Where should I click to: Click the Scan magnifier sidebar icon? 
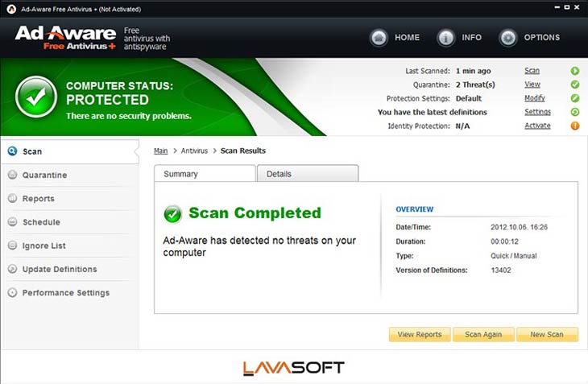click(x=12, y=151)
